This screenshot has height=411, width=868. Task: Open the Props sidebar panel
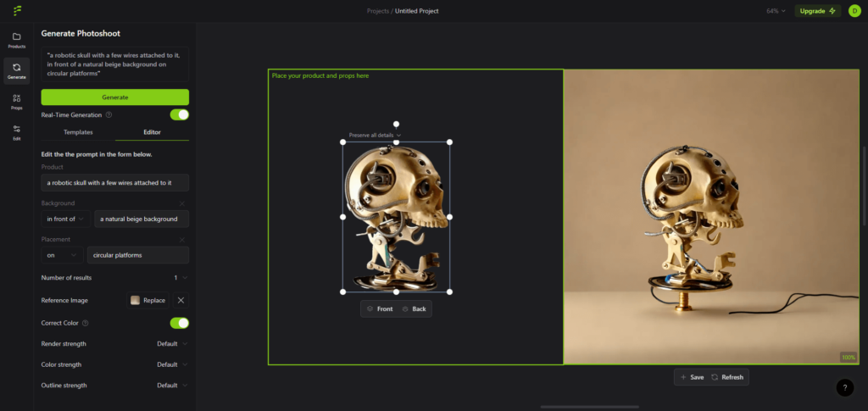(x=17, y=102)
